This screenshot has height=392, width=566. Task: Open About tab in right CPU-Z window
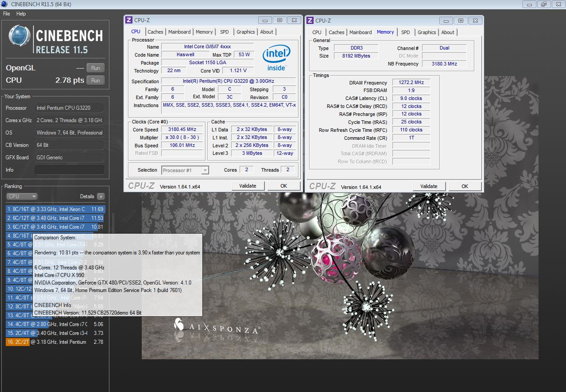[x=448, y=32]
